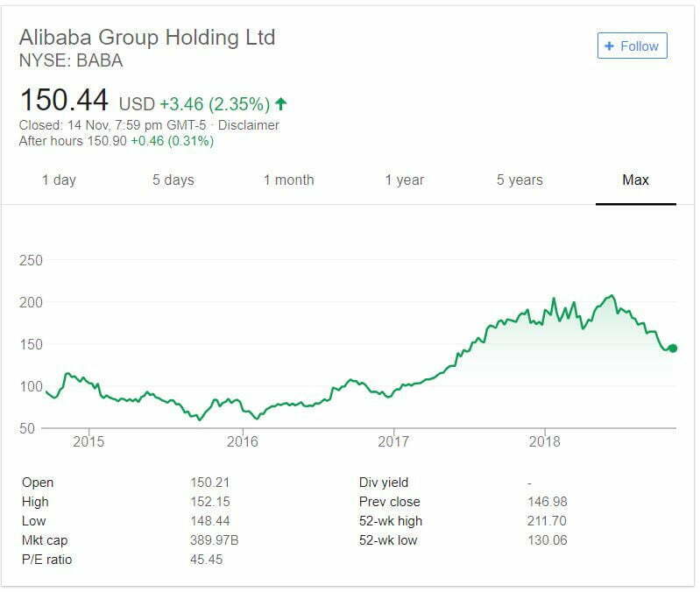Click the green endpoint dot on chart
This screenshot has width=700, height=592.
(x=673, y=349)
